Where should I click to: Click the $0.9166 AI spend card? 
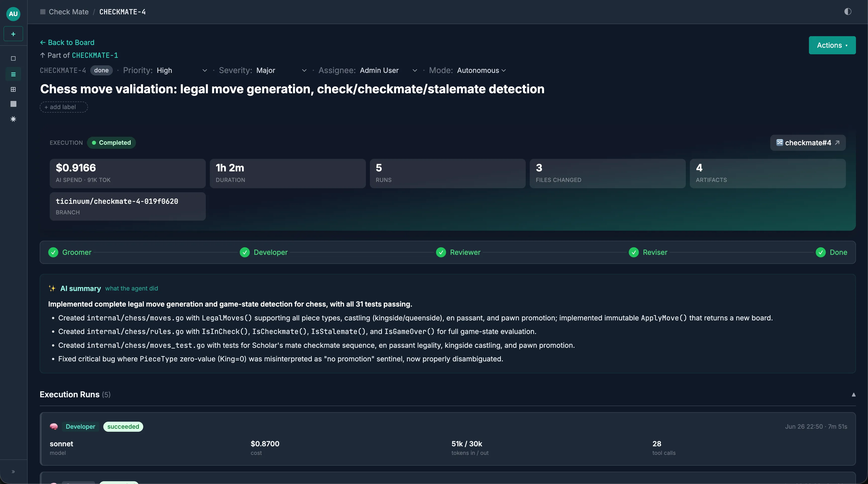(128, 173)
